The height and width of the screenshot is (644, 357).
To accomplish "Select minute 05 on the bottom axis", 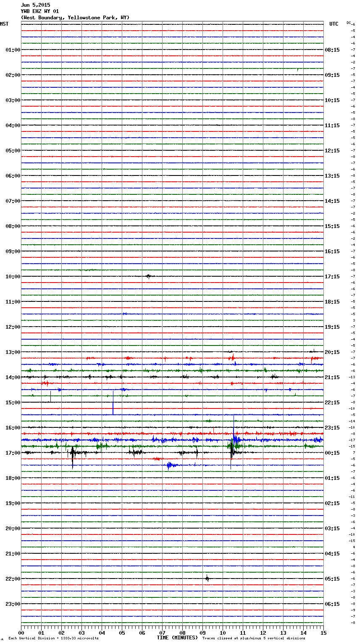I will pyautogui.click(x=122, y=633).
